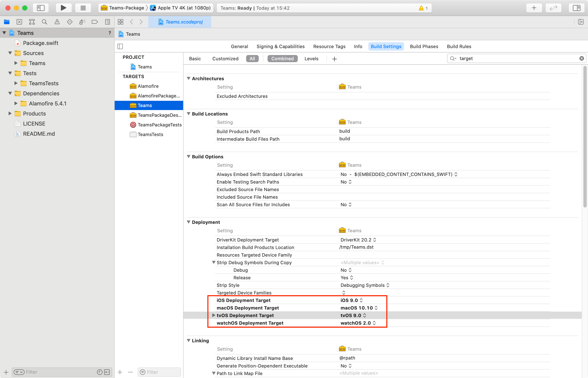Hide the project and targets list sidebar
This screenshot has width=588, height=378.
120,46
